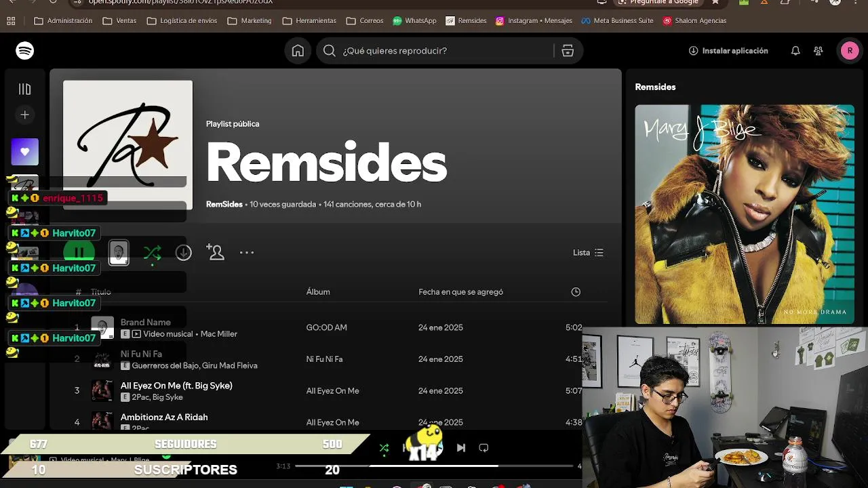
Task: Open the Administración bookmark folder
Action: [x=63, y=21]
